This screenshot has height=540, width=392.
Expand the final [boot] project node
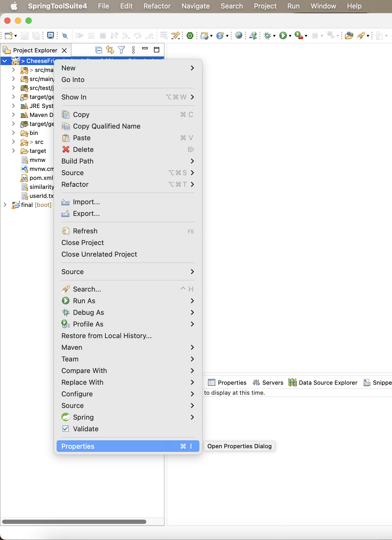[5, 205]
